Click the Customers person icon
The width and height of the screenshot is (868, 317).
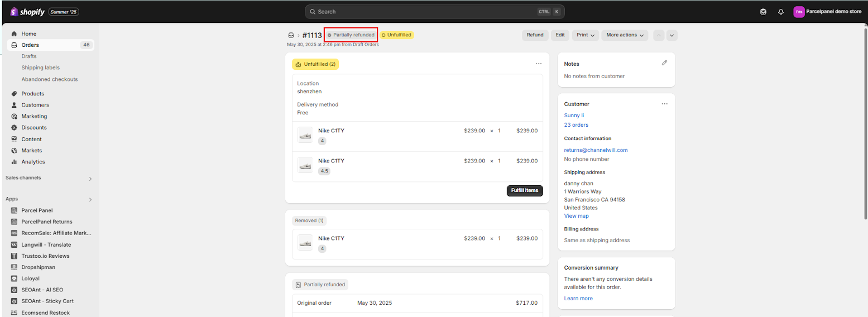click(14, 105)
